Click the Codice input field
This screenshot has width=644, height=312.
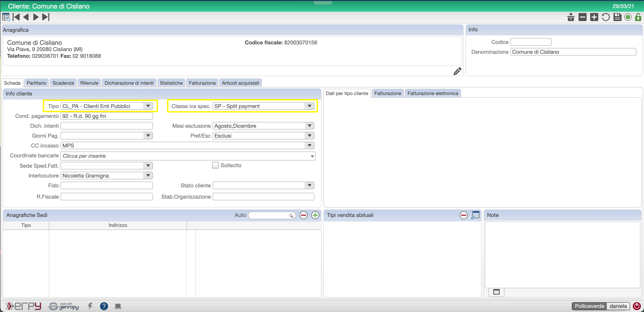tap(531, 42)
